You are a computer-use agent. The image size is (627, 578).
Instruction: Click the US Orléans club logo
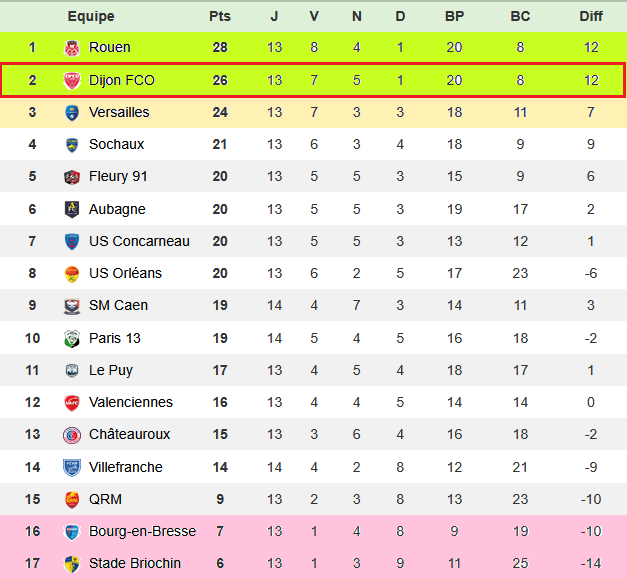[x=72, y=273]
